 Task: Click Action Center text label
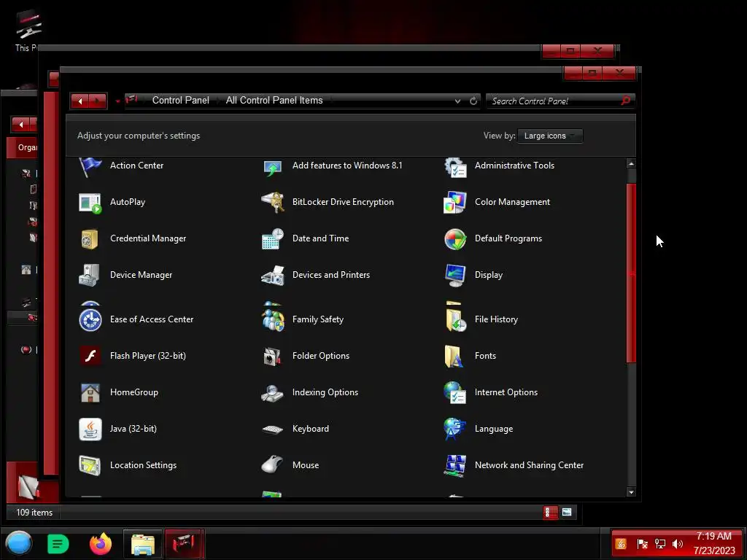click(x=136, y=166)
